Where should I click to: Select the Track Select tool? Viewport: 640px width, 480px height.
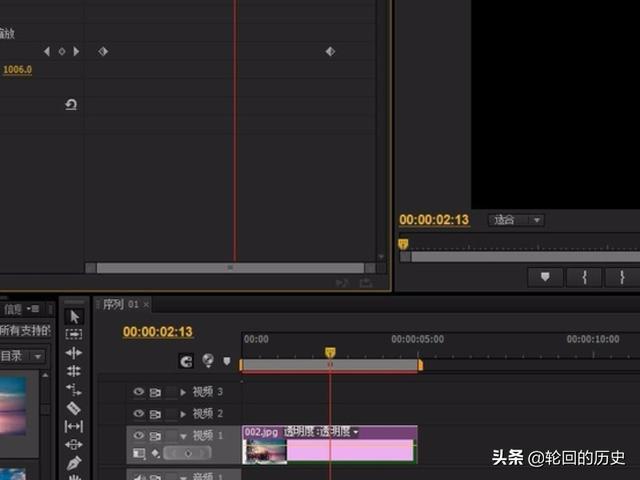pos(74,335)
